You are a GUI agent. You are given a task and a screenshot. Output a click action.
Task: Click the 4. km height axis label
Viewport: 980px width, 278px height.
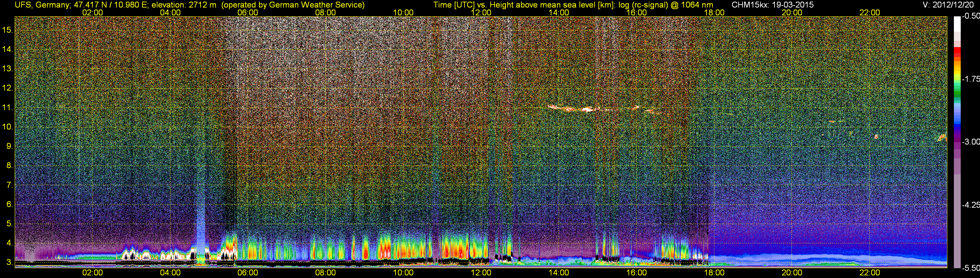point(9,243)
